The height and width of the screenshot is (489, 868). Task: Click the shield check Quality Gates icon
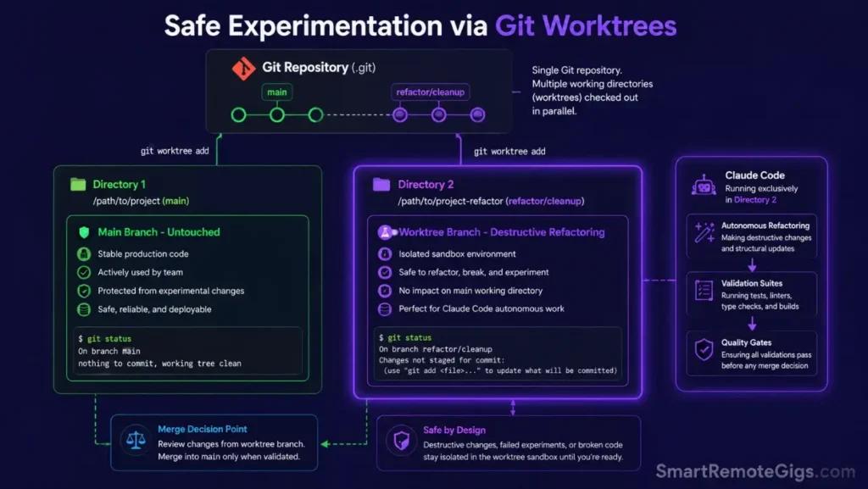point(704,349)
